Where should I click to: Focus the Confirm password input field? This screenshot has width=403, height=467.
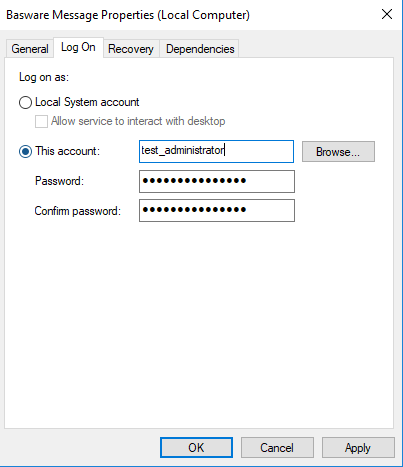pyautogui.click(x=217, y=210)
